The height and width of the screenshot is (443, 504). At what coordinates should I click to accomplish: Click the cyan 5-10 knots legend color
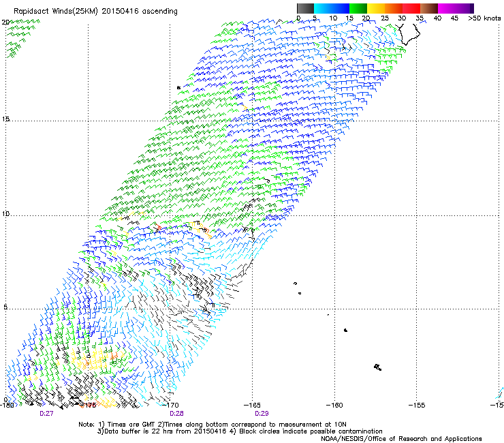(322, 8)
